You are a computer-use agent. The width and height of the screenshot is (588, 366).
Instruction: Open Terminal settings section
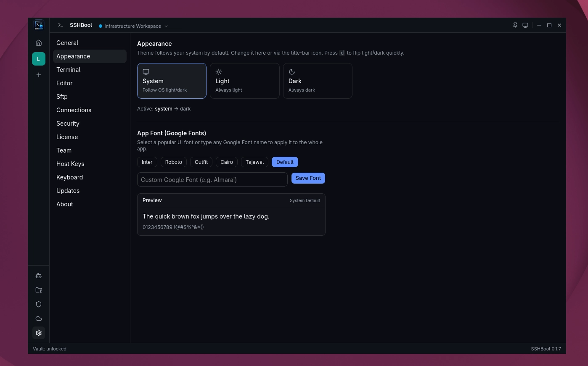point(90,70)
